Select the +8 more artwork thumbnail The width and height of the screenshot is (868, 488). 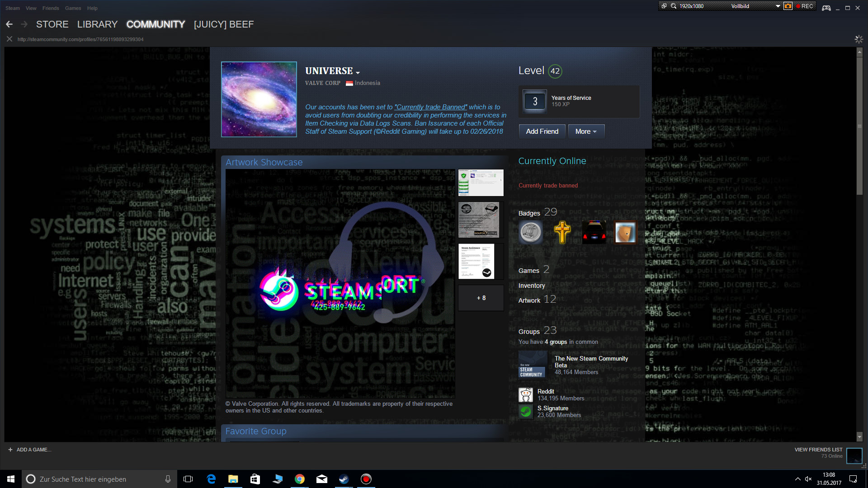coord(481,298)
